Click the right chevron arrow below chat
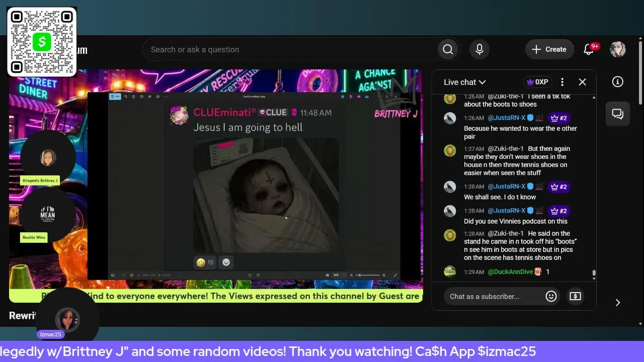This screenshot has width=644, height=362. 618,303
